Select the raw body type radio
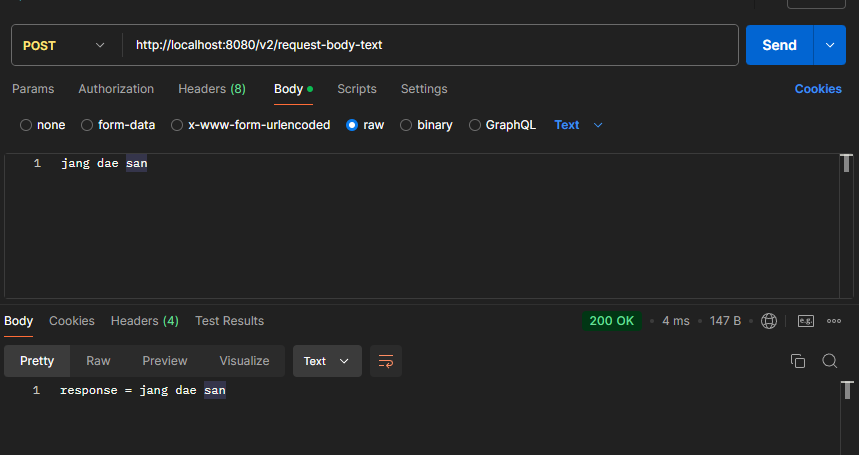859x455 pixels. click(352, 125)
